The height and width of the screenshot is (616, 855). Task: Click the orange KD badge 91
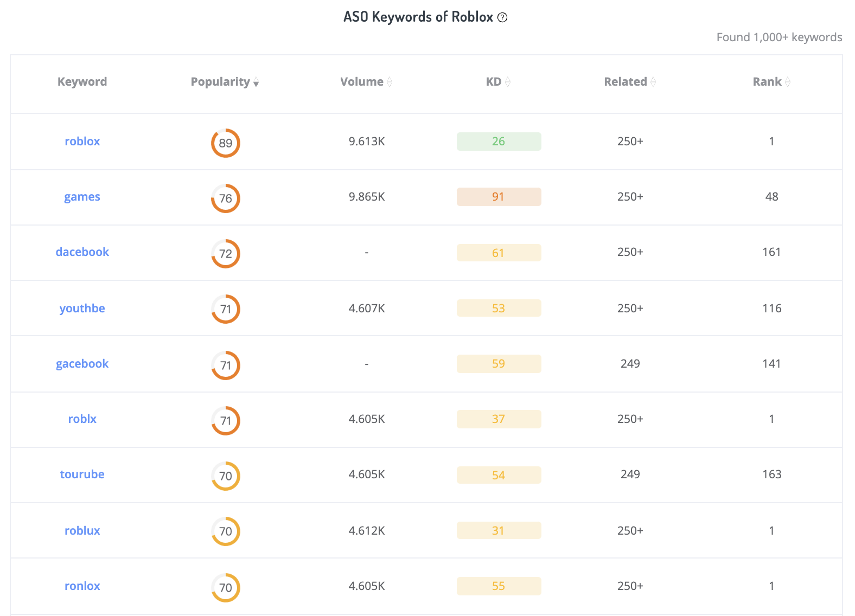499,197
